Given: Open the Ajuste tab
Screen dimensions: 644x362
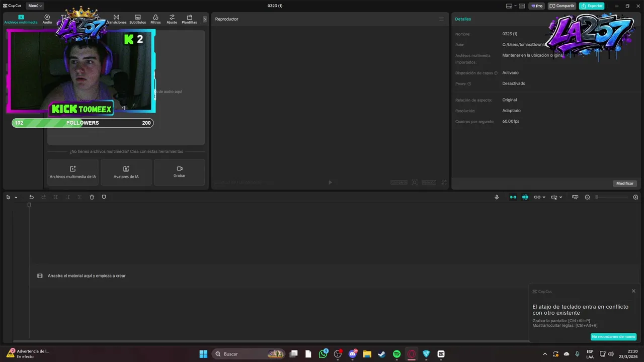Looking at the screenshot, I should 172,20.
